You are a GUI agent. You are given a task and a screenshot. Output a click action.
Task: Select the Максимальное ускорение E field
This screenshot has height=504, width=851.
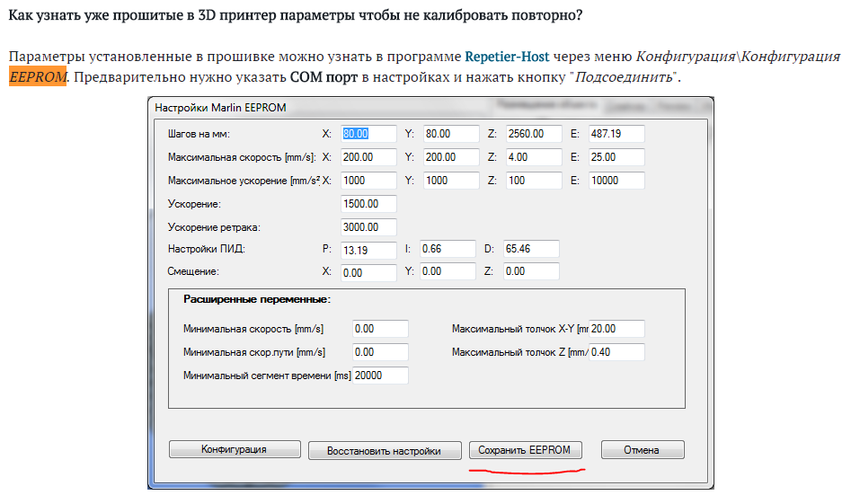616,181
